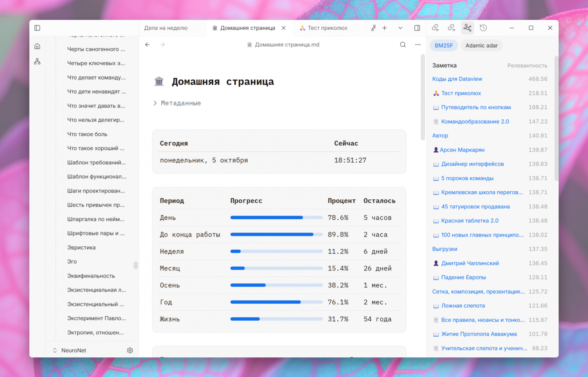Open the backlinks panel (link with left arrow)
Viewport: 588px width, 377px height.
(435, 28)
